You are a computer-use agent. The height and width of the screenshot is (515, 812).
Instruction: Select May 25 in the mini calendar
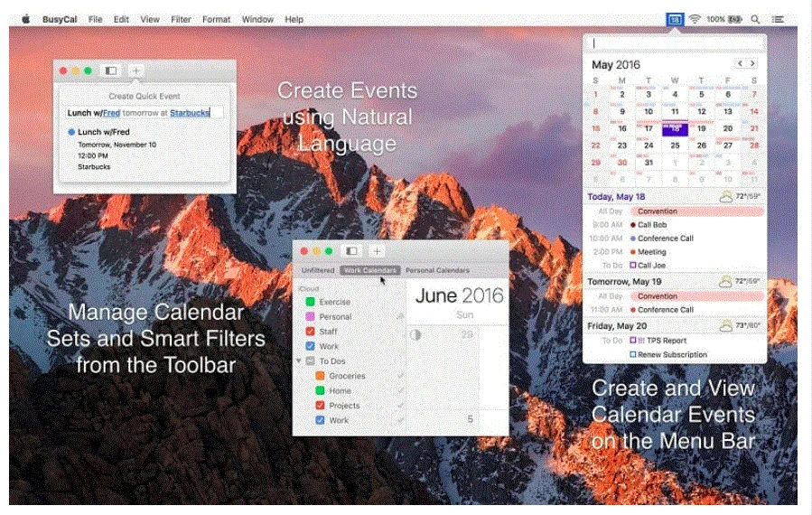click(675, 145)
